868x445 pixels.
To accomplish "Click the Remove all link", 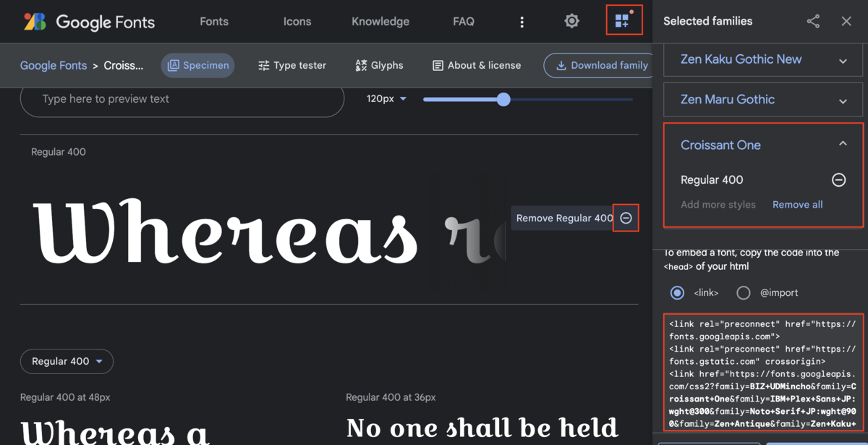I will click(797, 205).
